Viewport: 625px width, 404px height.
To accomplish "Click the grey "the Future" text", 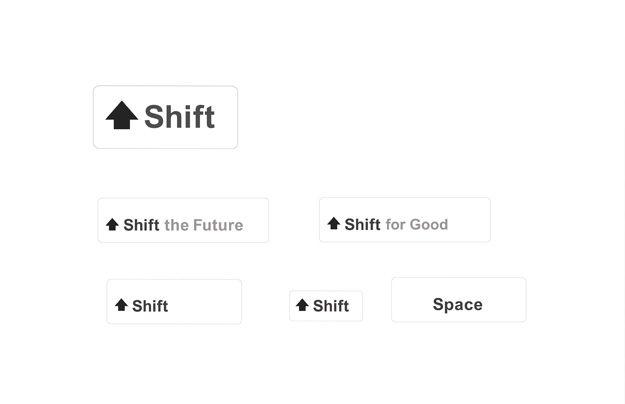I will [x=204, y=225].
